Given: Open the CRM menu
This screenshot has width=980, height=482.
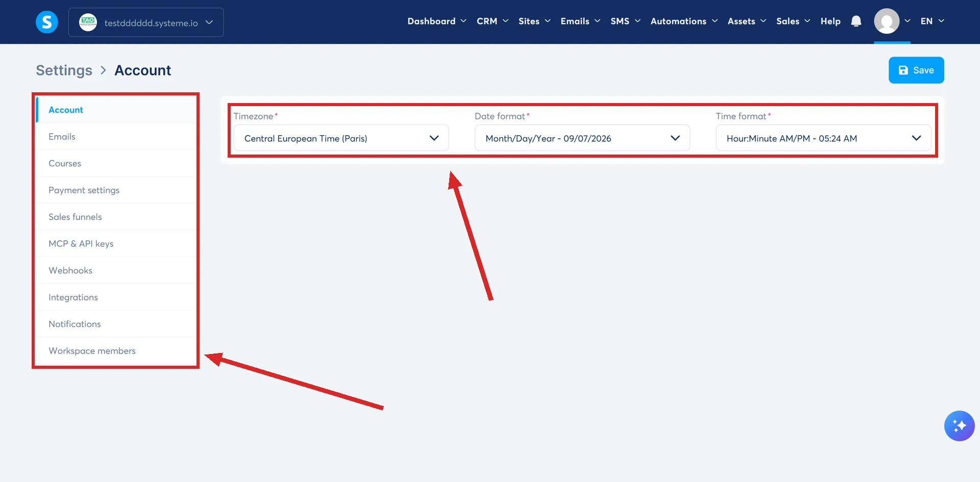Looking at the screenshot, I should pyautogui.click(x=493, y=21).
